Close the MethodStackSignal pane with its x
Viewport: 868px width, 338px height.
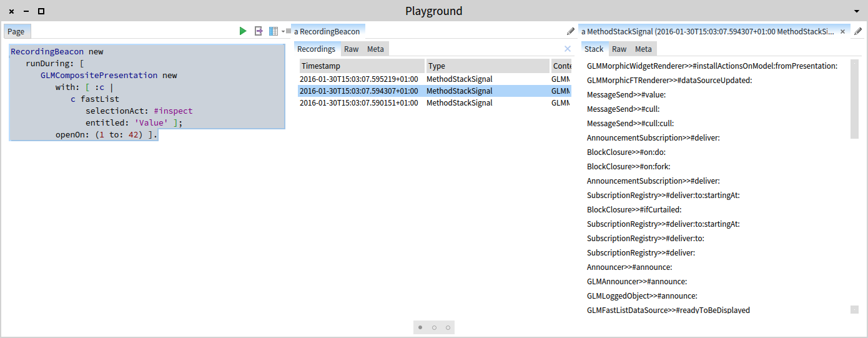(x=842, y=31)
